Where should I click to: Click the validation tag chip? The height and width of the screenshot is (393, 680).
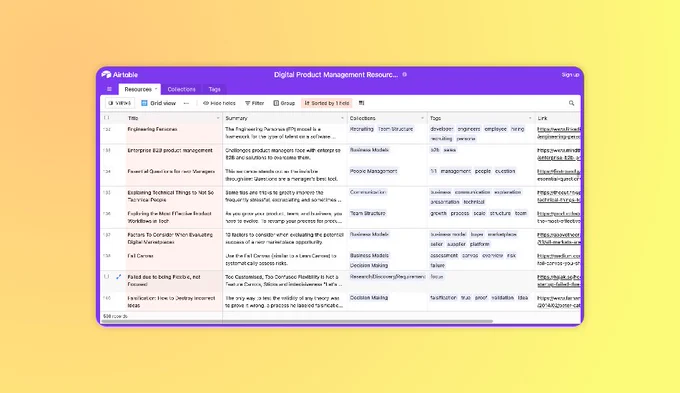[502, 298]
